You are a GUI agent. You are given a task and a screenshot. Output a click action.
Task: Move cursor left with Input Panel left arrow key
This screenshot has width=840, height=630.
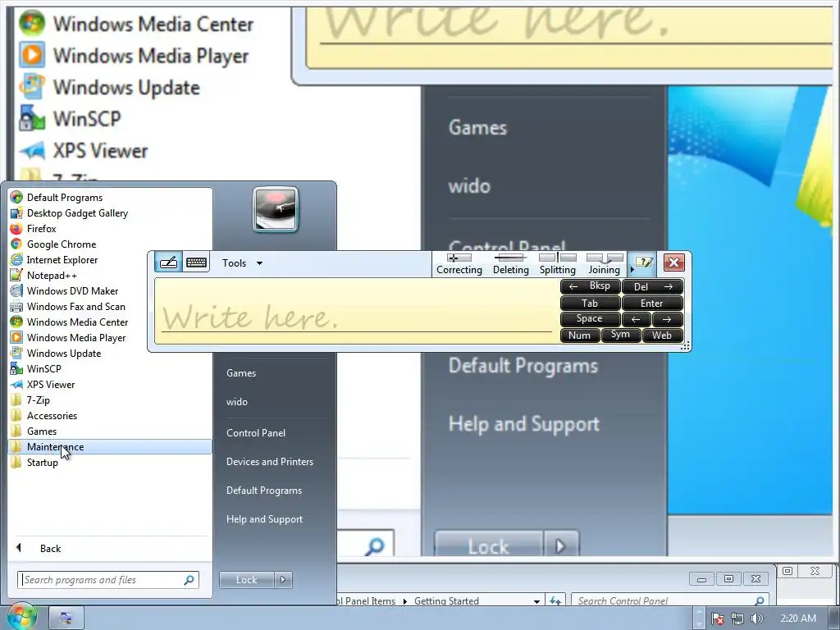point(636,319)
